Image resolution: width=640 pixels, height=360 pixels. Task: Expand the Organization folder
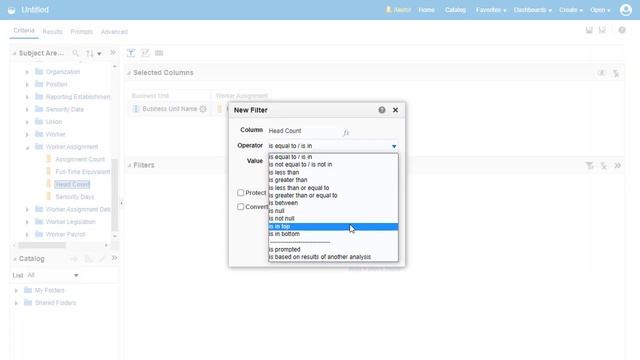27,72
